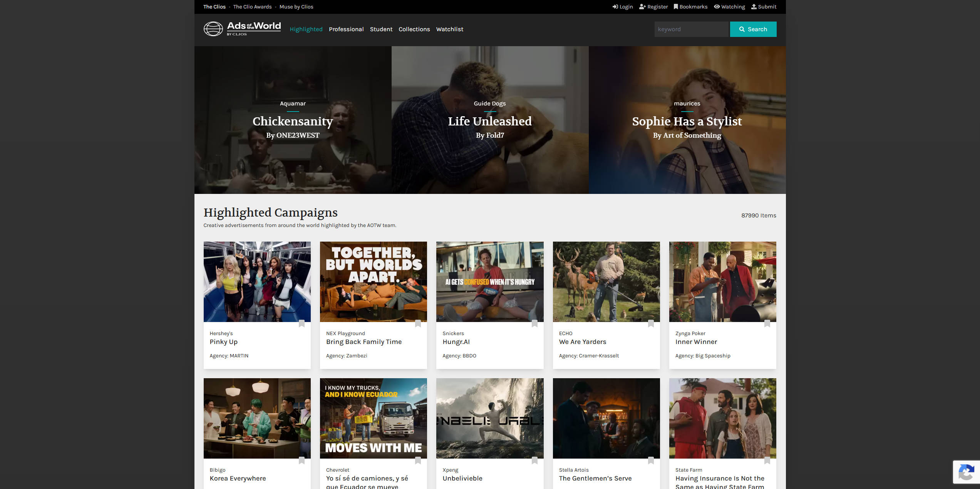The height and width of the screenshot is (489, 980).
Task: Bookmark the State Farm campaign card
Action: pos(767,461)
